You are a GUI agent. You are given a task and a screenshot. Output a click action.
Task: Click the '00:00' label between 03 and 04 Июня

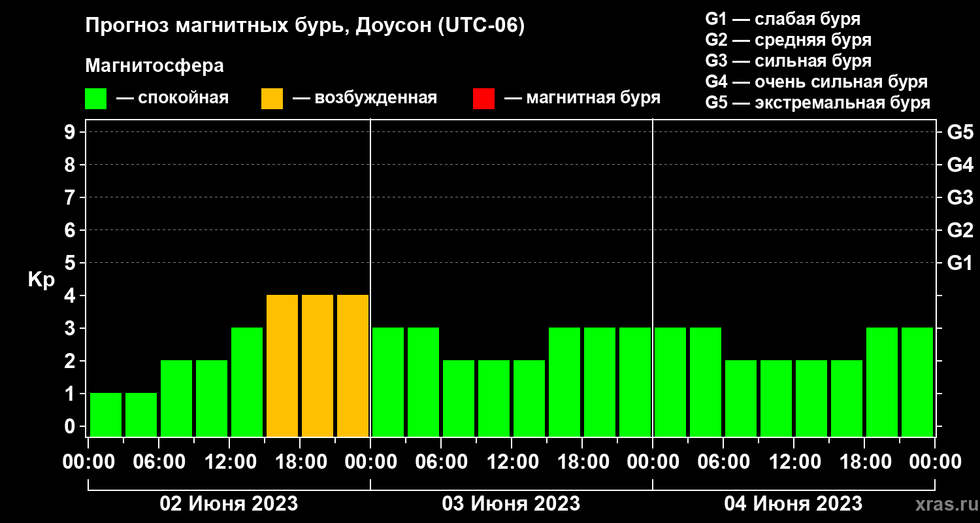pos(653,462)
